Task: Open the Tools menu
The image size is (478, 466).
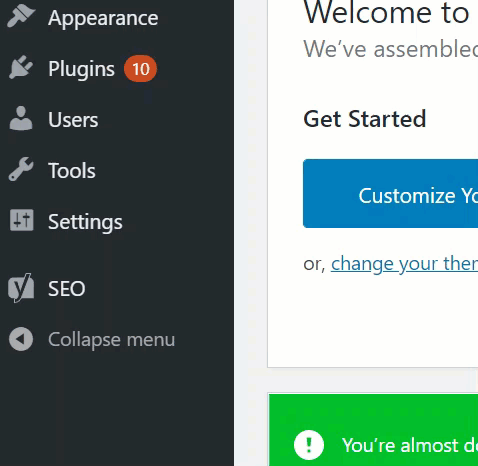Action: point(72,171)
